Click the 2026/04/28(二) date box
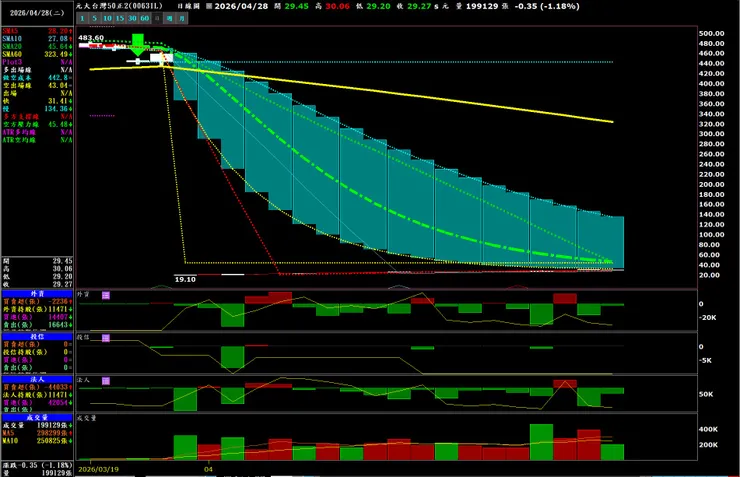Image resolution: width=740 pixels, height=477 pixels. click(37, 13)
